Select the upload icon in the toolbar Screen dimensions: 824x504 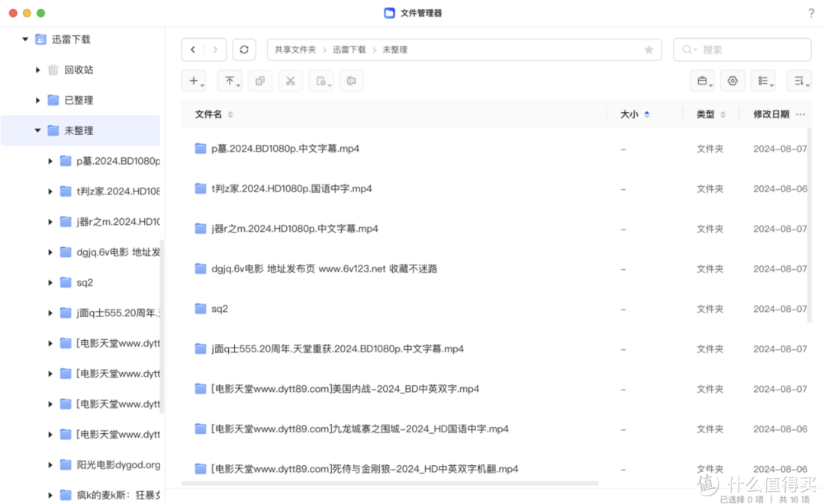click(x=230, y=80)
